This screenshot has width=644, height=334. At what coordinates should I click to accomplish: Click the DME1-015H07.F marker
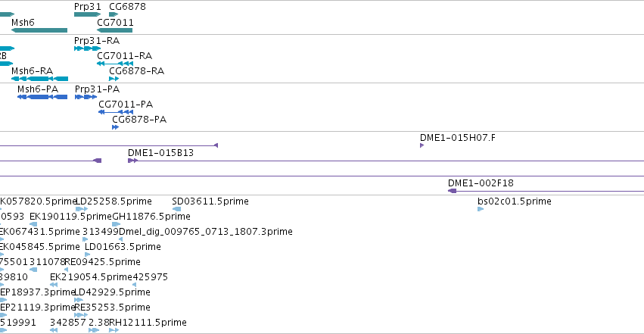tap(422, 145)
